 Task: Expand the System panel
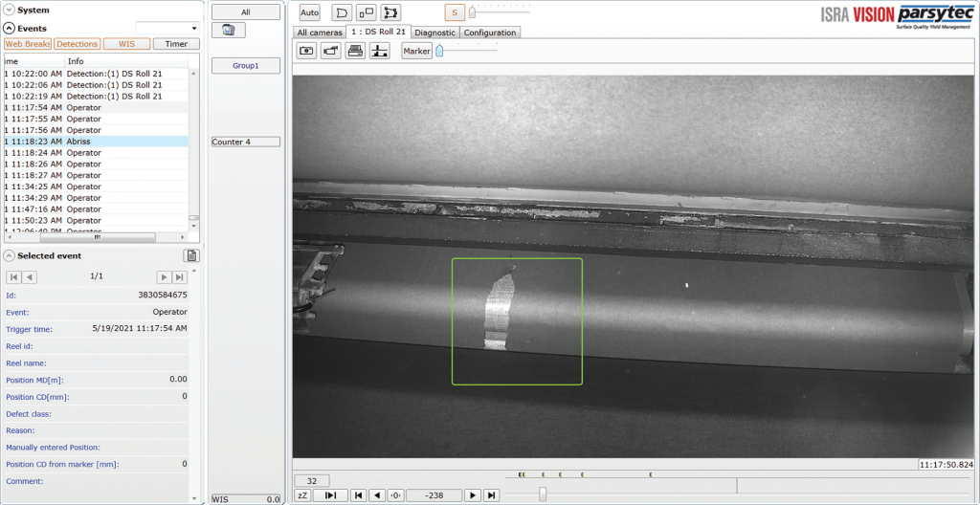pyautogui.click(x=9, y=10)
